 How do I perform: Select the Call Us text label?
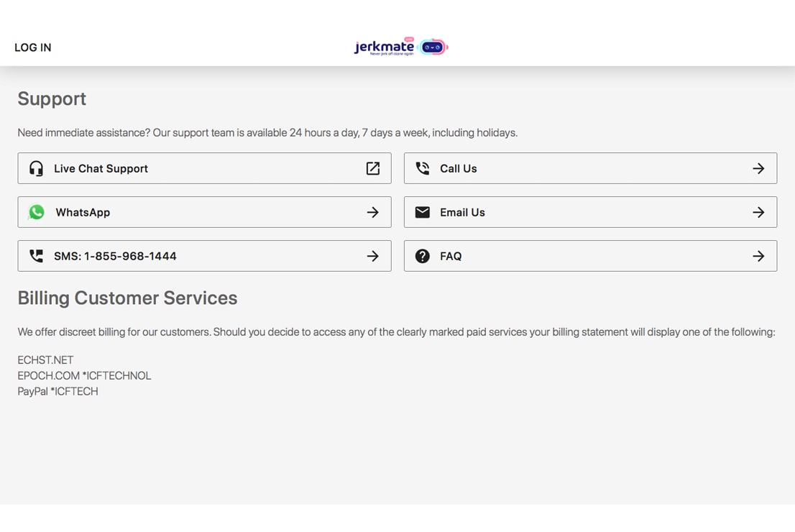[459, 168]
